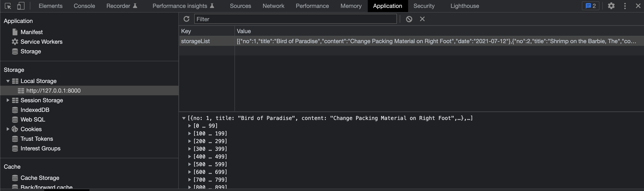Open the issues counter showing 2
Viewport: 644px width, 191px height.
591,6
